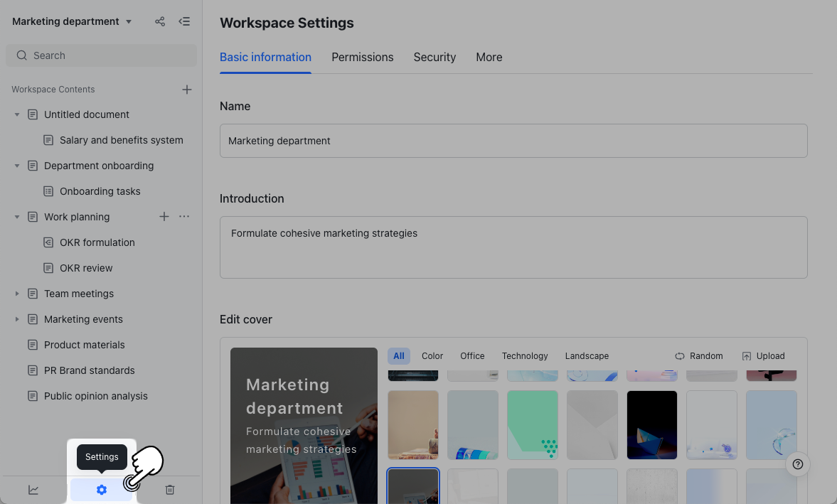
Task: Expand the Team meetings tree item
Action: 17,294
